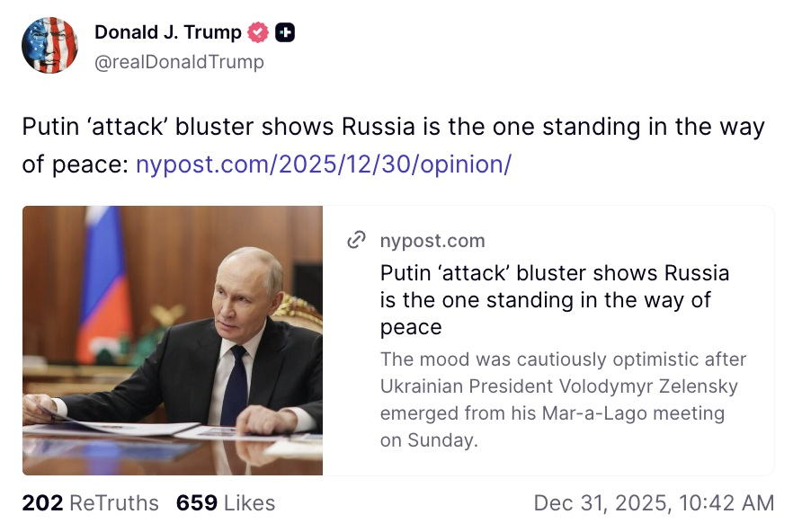
Task: Click the chain link icon beside nypost.com
Action: (x=357, y=240)
